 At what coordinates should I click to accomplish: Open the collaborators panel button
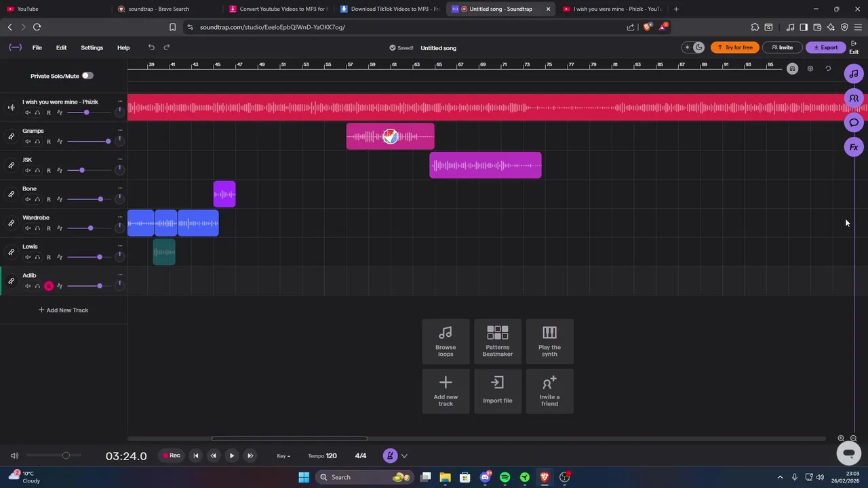coord(854,98)
